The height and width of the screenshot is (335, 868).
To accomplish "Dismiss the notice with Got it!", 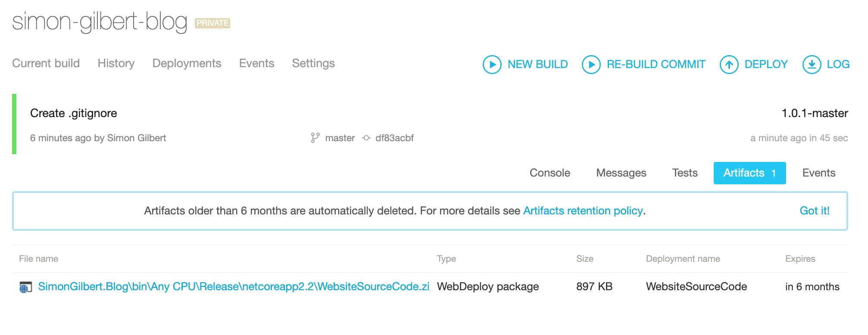I will click(815, 211).
